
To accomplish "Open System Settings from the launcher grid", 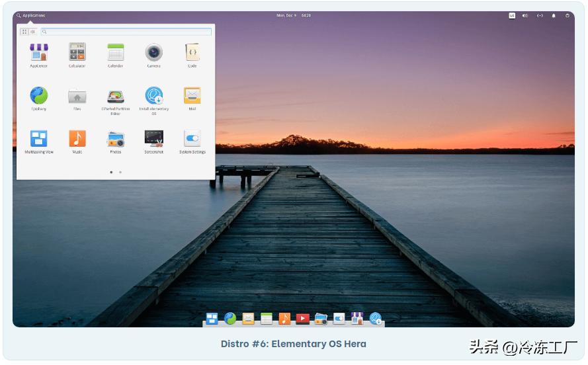I will (192, 142).
